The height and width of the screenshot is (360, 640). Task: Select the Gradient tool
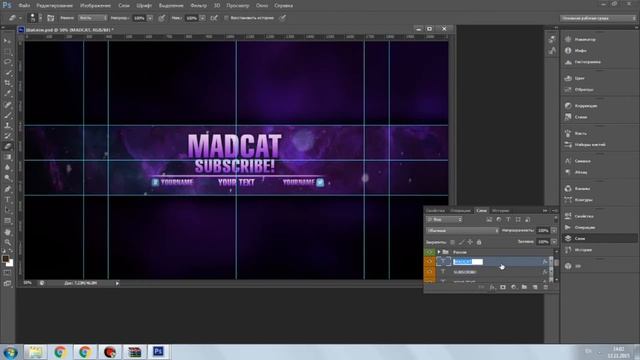(7, 157)
